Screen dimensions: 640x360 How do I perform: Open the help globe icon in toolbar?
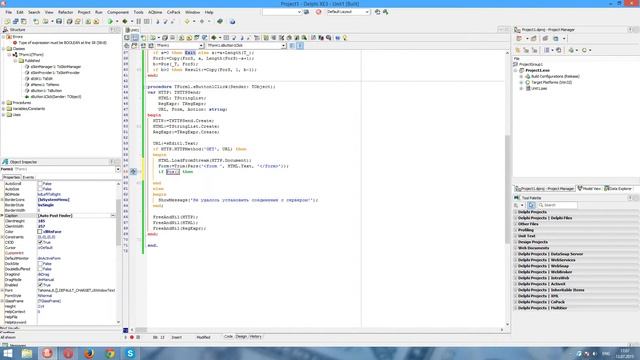pyautogui.click(x=232, y=21)
